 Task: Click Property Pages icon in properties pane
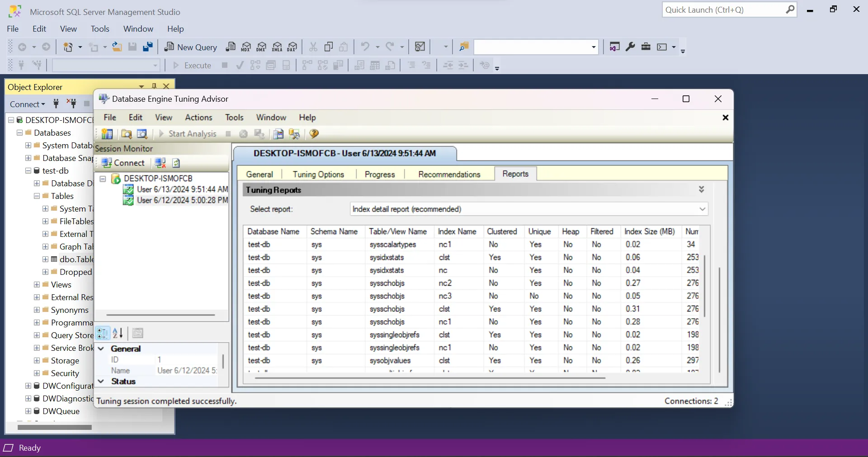click(x=138, y=333)
